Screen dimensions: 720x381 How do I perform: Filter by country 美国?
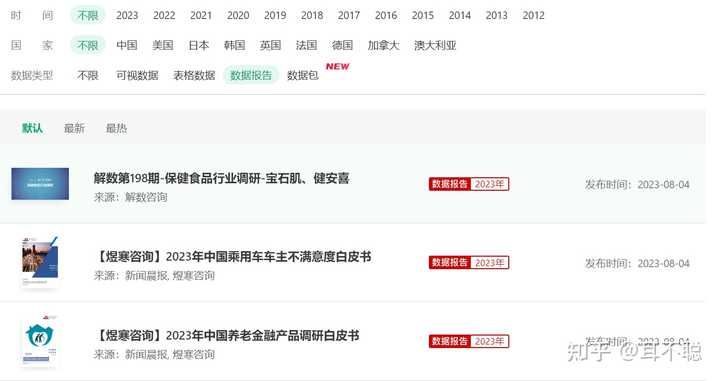163,45
